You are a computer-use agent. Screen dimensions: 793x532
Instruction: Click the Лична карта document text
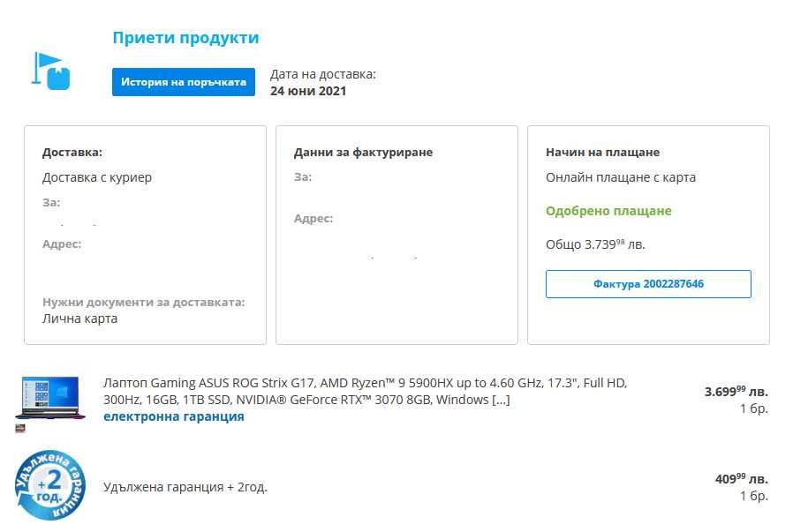(79, 318)
